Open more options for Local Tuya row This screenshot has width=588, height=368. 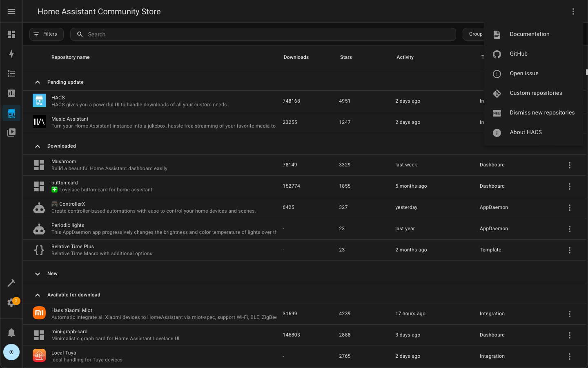pos(570,357)
